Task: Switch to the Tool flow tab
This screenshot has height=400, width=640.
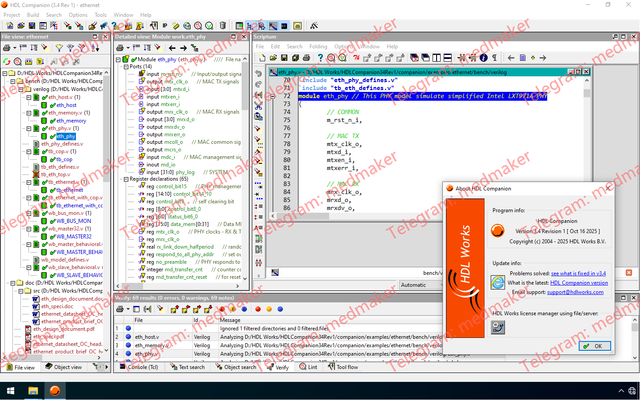Action: click(x=343, y=367)
